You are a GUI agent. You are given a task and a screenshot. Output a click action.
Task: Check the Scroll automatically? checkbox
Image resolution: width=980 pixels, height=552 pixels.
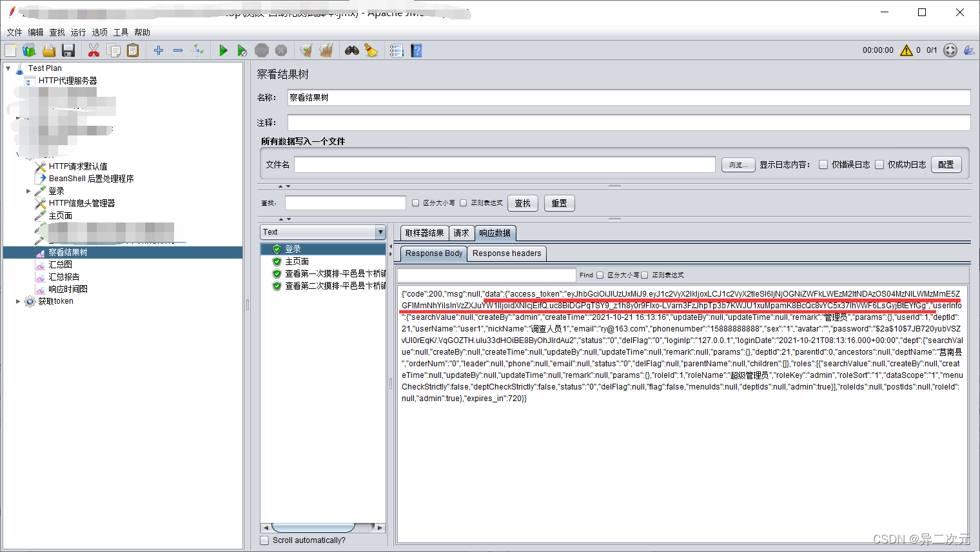point(264,540)
